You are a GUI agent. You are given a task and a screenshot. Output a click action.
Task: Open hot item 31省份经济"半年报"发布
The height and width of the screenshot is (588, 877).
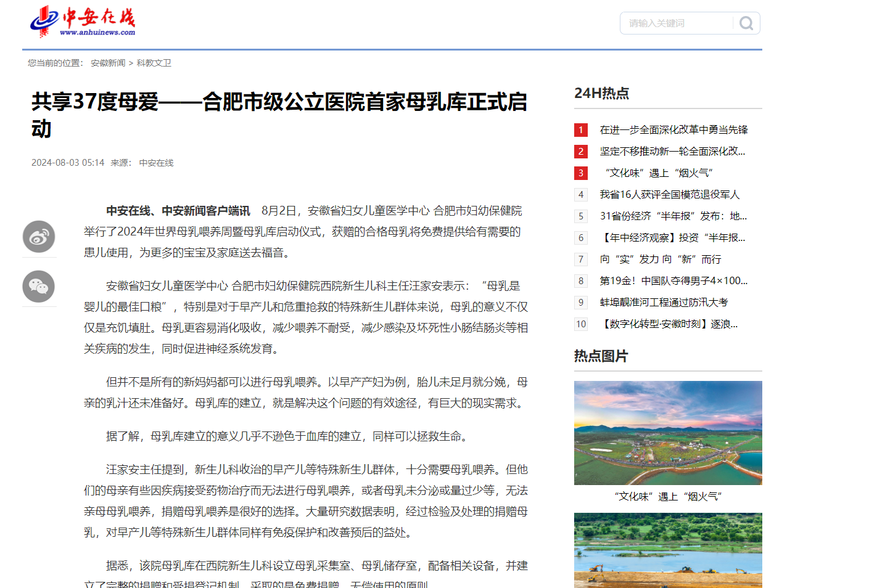673,216
